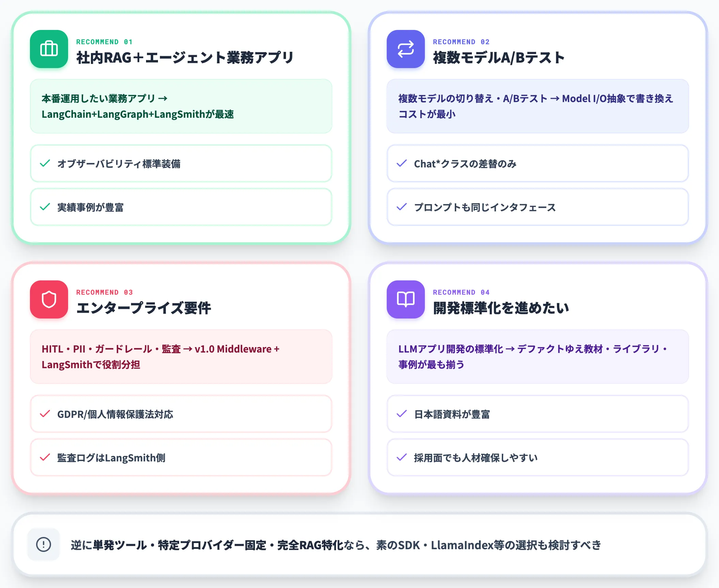Image resolution: width=719 pixels, height=588 pixels.
Task: Click the bottom note mentioning LlamaIndex
Action: (x=359, y=544)
